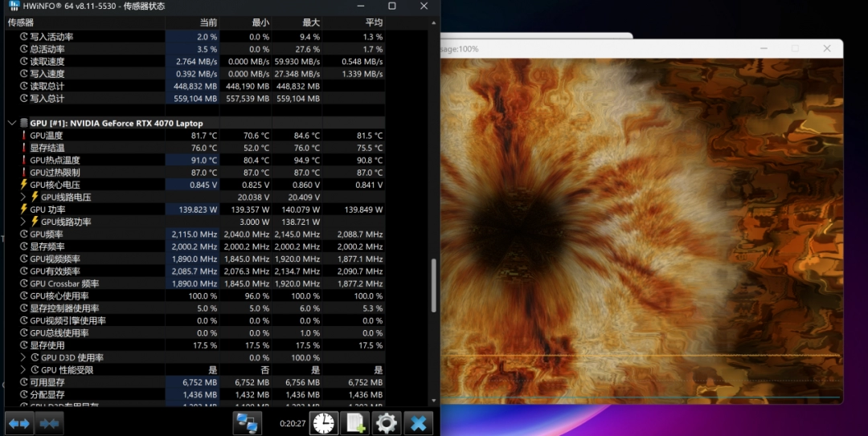This screenshot has width=868, height=436.
Task: Select the GPU总线使用率 row label
Action: click(x=59, y=332)
